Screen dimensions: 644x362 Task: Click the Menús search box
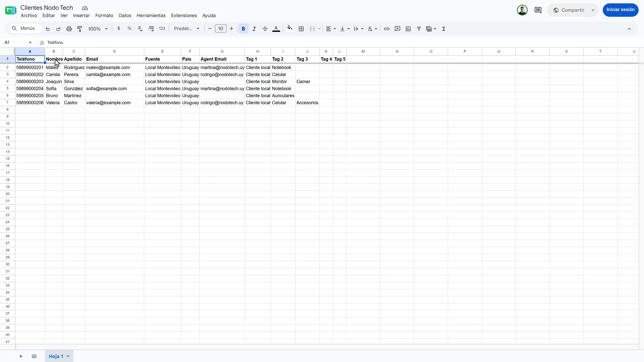tap(24, 28)
